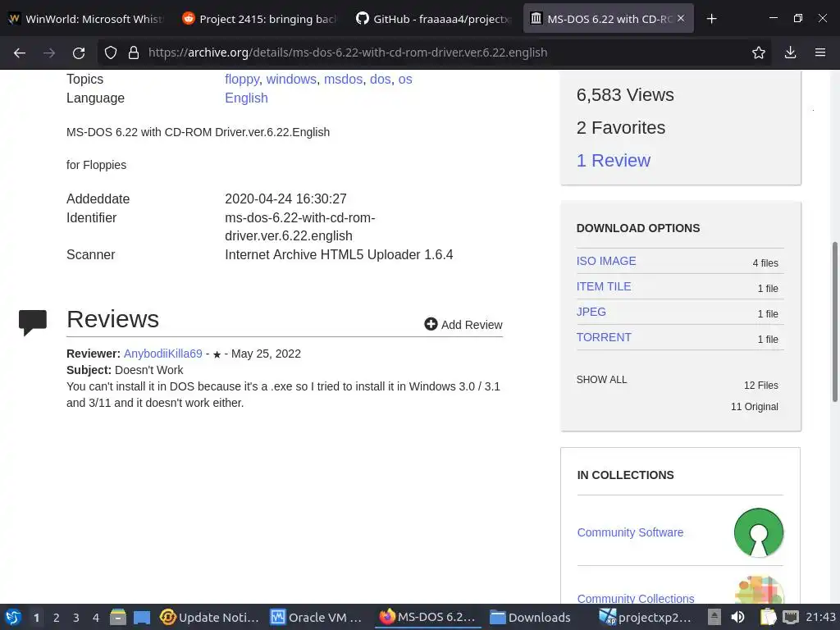Download the ITEM TILE file

pyautogui.click(x=604, y=286)
